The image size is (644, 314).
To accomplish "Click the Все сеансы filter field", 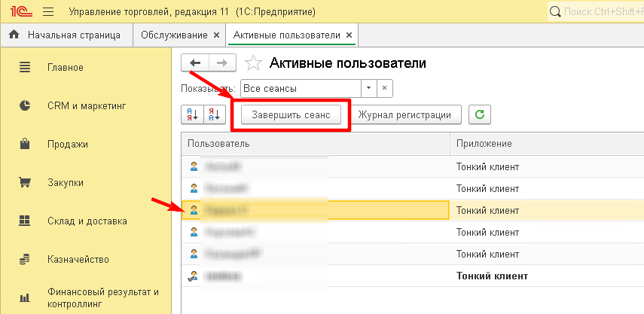I will 301,88.
